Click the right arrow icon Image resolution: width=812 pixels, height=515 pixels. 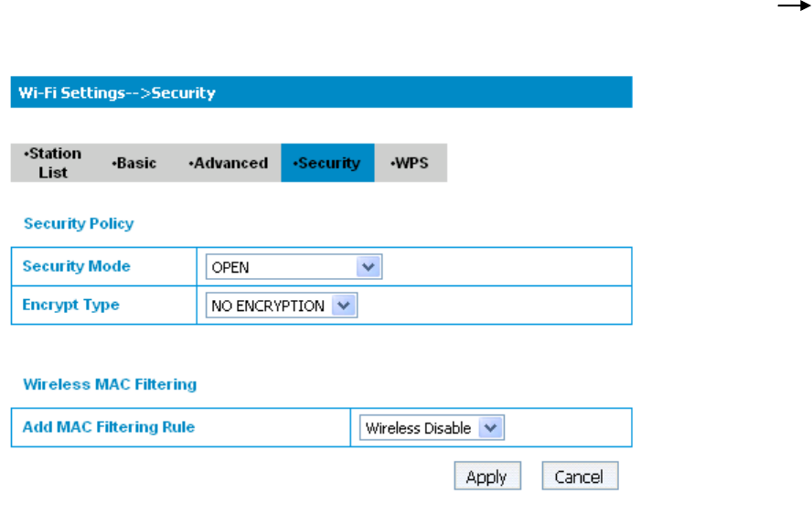pos(789,6)
